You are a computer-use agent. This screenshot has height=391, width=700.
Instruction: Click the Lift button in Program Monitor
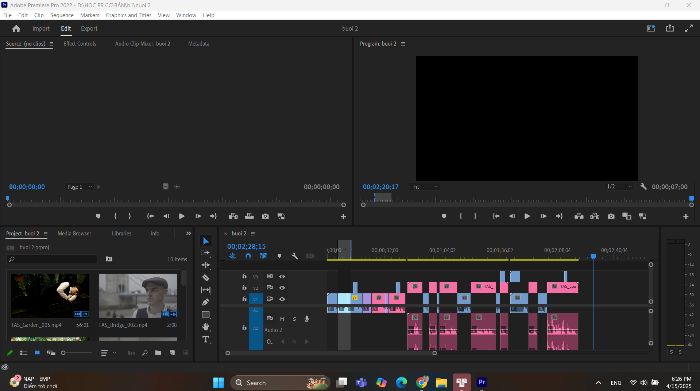click(579, 216)
